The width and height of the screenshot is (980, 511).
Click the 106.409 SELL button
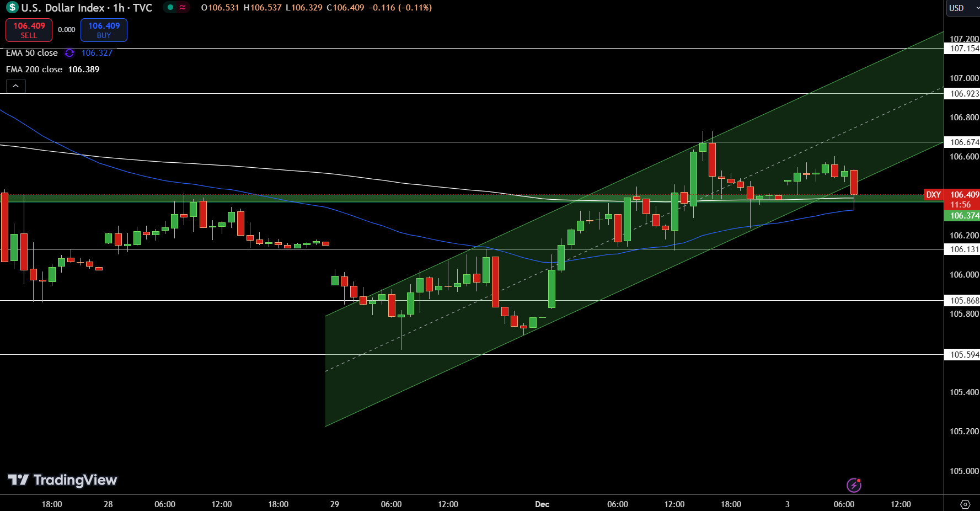[29, 30]
